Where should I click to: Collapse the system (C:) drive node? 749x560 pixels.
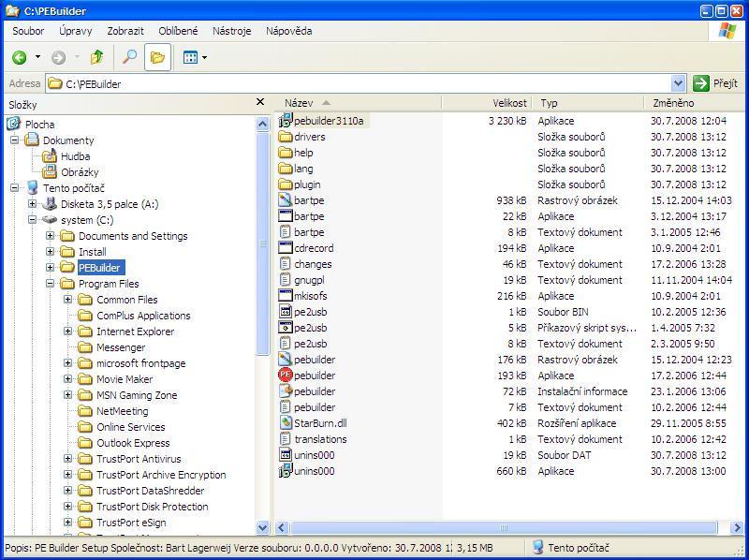coord(32,220)
